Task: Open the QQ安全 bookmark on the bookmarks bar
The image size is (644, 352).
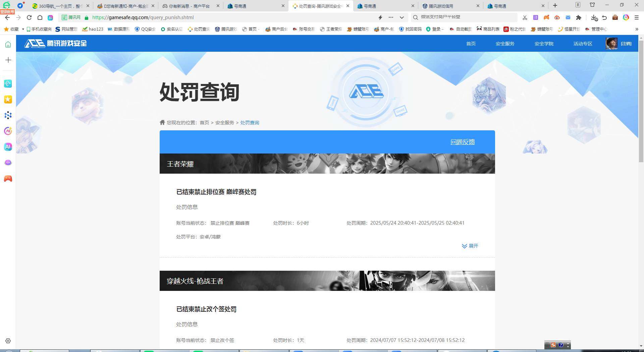Action: click(x=145, y=29)
